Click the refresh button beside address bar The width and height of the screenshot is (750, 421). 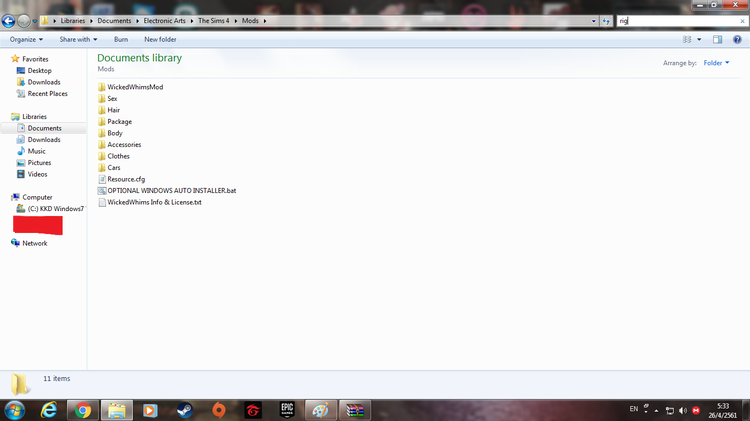point(606,21)
